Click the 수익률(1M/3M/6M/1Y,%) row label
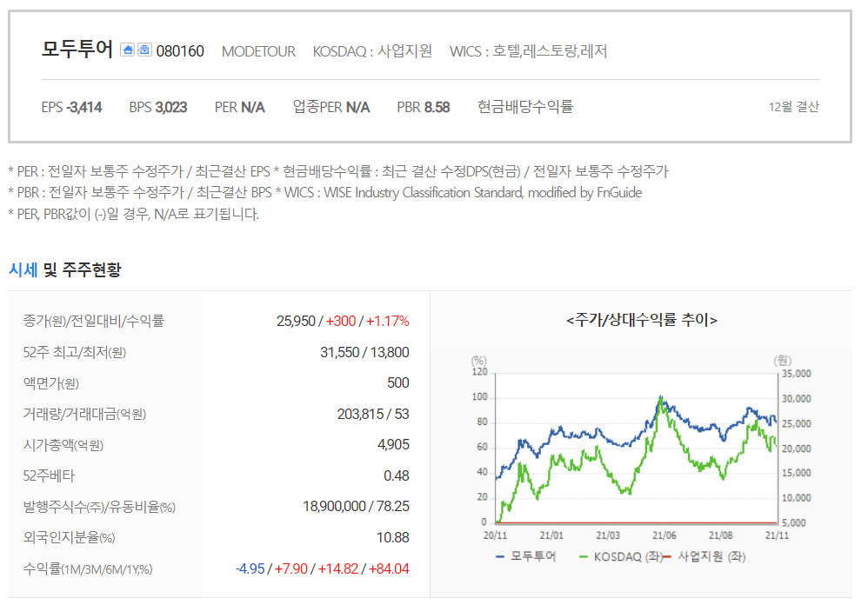The height and width of the screenshot is (605, 868). [88, 569]
